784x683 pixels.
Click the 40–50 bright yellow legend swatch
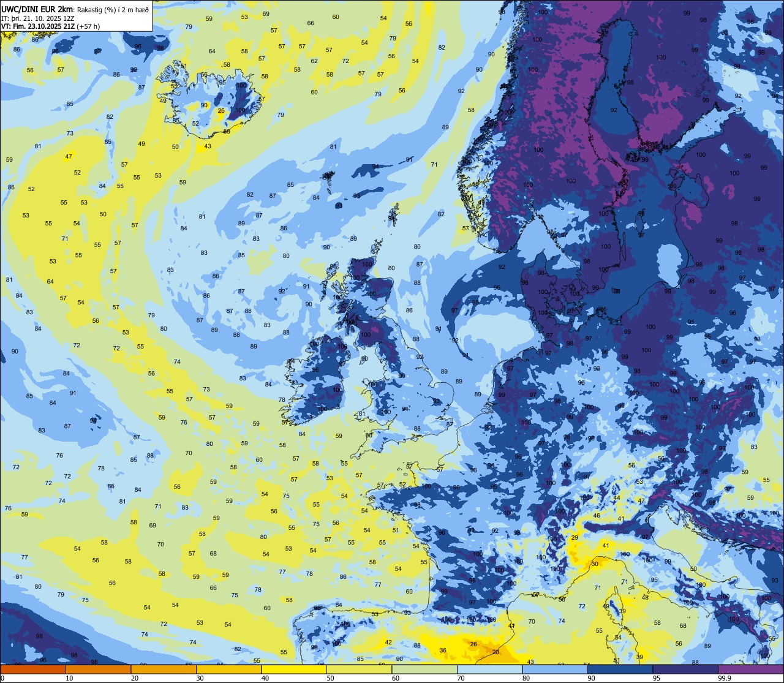pyautogui.click(x=294, y=669)
